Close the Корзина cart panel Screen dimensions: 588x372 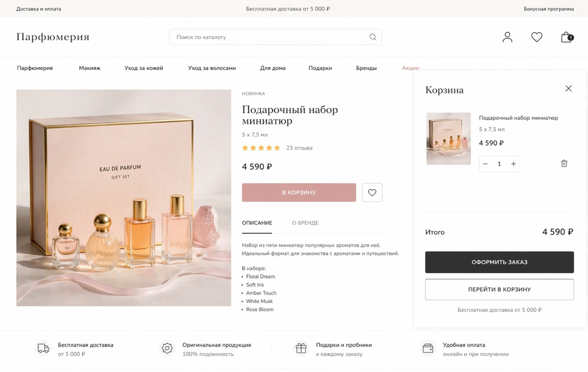(568, 88)
